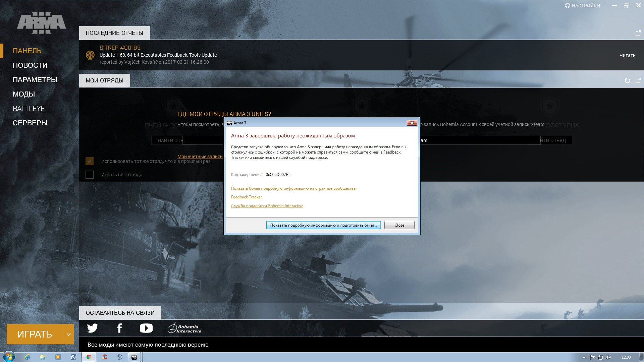Open Bohemia Interactive website logo

(x=184, y=328)
